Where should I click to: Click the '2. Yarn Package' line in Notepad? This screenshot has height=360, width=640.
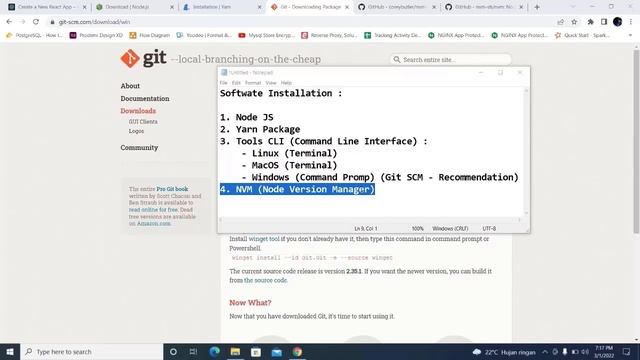pyautogui.click(x=260, y=129)
